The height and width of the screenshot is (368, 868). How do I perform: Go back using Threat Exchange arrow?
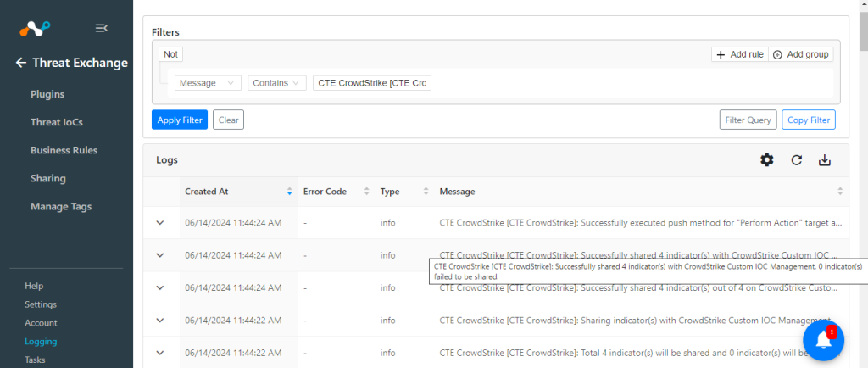click(21, 63)
